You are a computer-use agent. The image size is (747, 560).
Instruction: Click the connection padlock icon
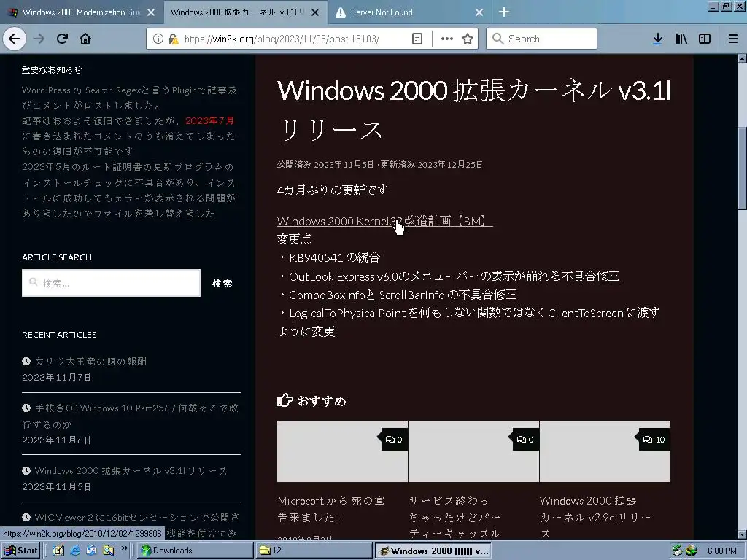(173, 39)
